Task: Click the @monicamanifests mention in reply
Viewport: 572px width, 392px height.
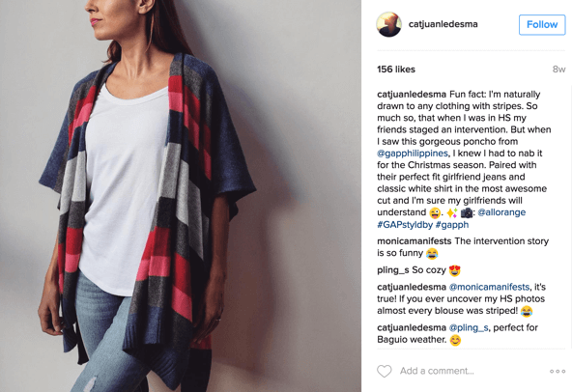Action: (489, 287)
